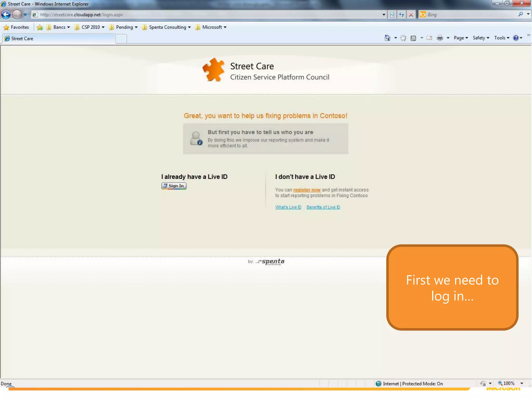Click Internet Protected Mode status text
This screenshot has width=532, height=399.
pos(413,384)
